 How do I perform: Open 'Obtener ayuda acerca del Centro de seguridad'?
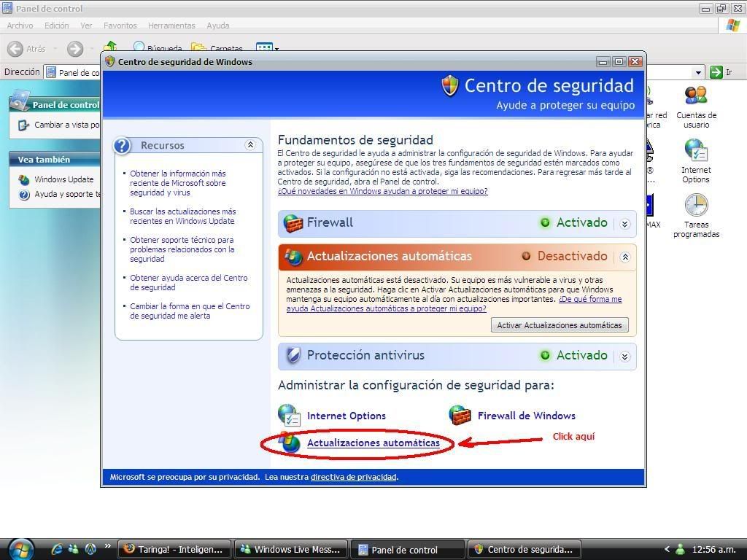tap(189, 283)
